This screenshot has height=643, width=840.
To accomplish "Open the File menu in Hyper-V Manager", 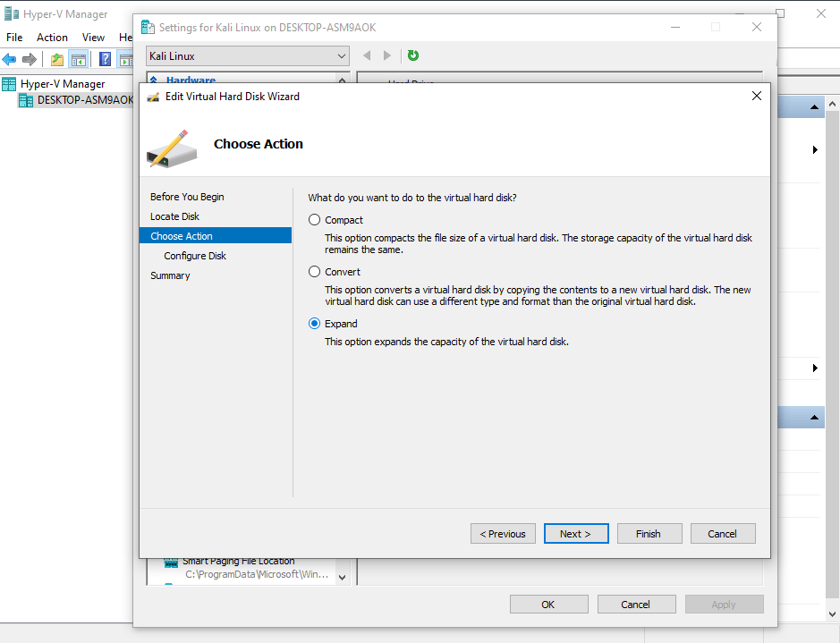I will pyautogui.click(x=14, y=38).
